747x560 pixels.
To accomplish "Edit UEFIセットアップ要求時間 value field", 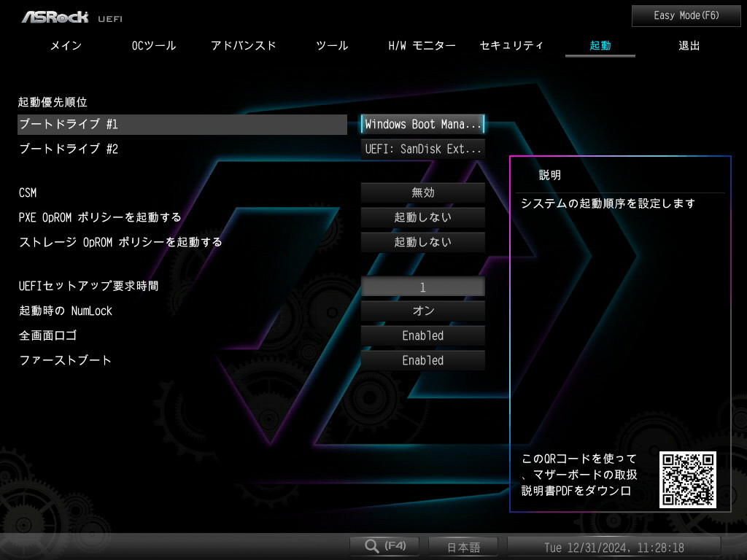I will tap(422, 287).
